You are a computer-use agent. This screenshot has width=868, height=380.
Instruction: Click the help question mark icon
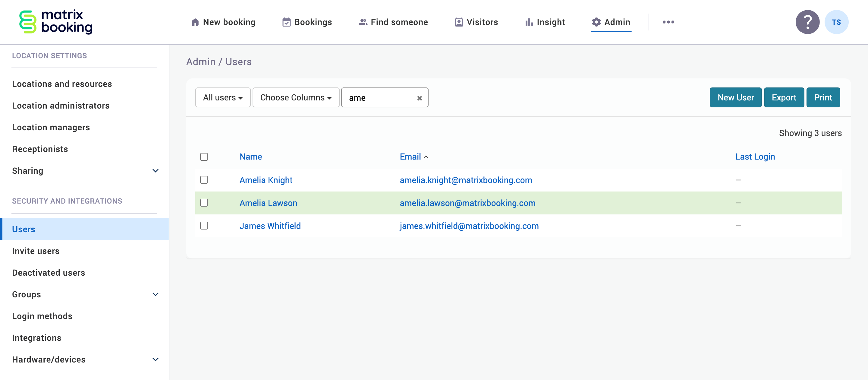[x=807, y=22]
